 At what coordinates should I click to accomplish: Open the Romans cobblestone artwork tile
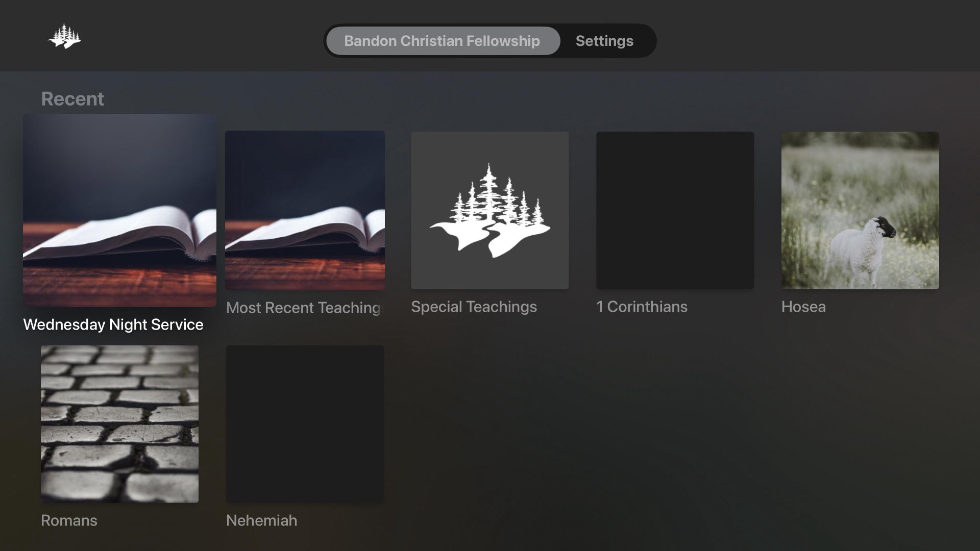coord(119,424)
